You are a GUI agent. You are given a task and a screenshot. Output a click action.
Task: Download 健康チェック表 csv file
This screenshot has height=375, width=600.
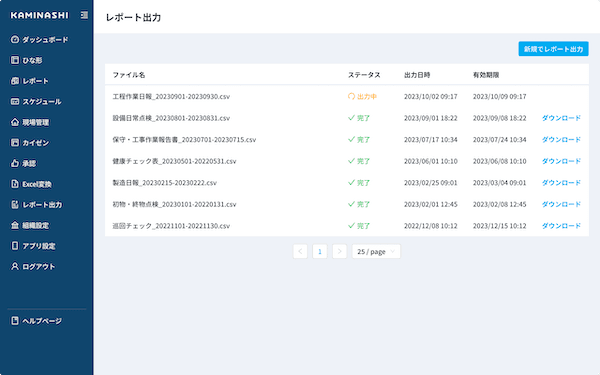pos(561,161)
